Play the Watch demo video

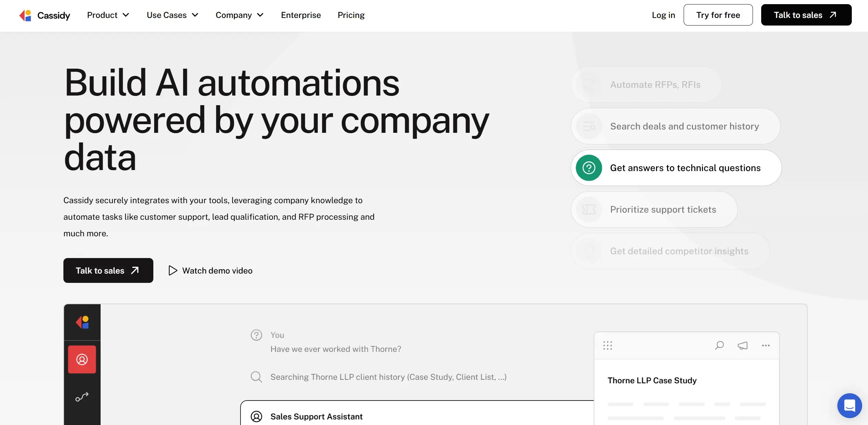pyautogui.click(x=211, y=271)
